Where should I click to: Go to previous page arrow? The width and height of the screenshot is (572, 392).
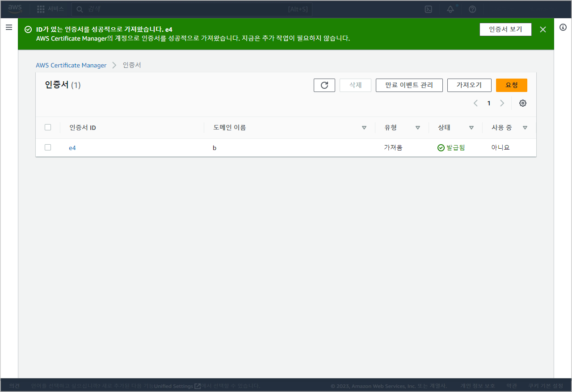(475, 103)
